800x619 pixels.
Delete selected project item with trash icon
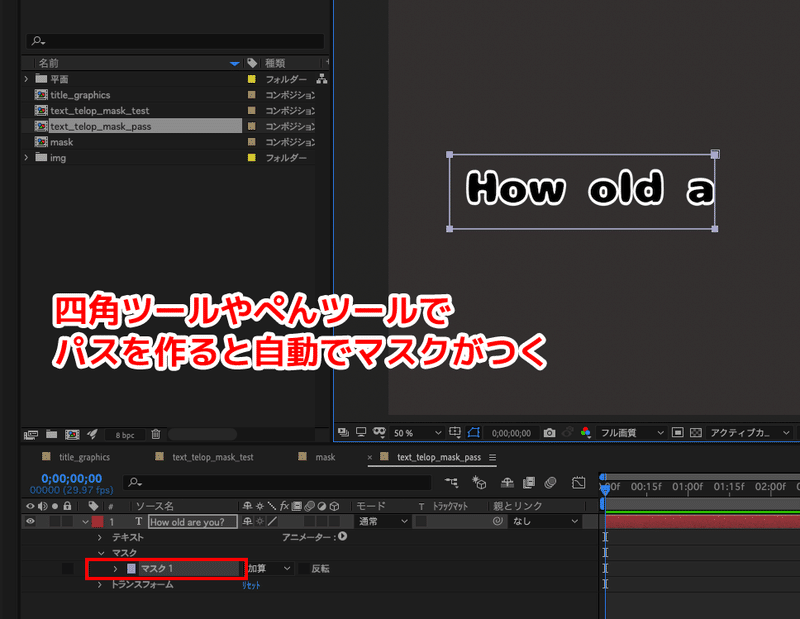(x=156, y=434)
